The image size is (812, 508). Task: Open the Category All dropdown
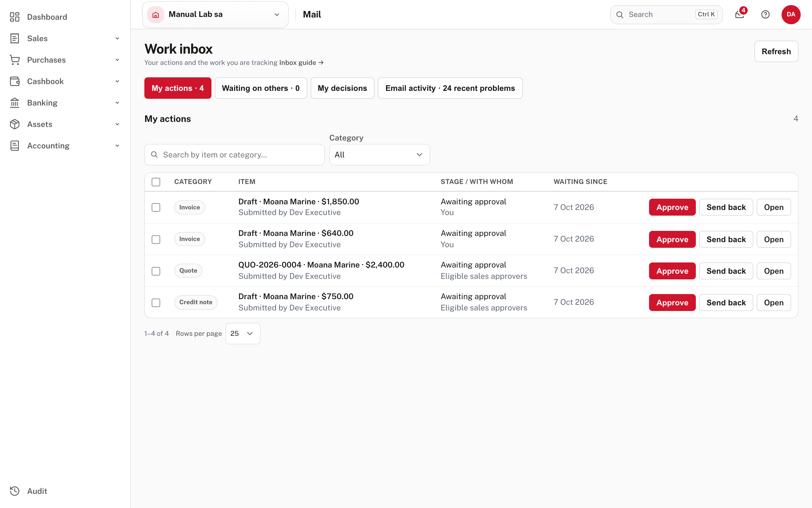(x=379, y=155)
